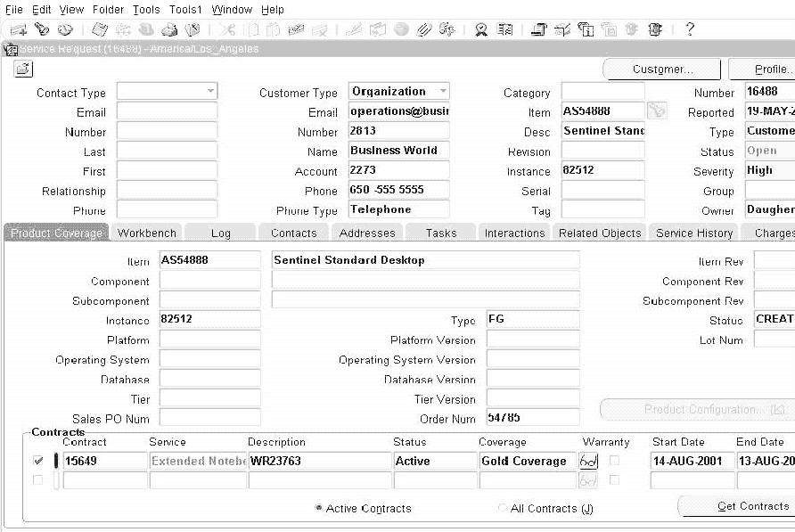The height and width of the screenshot is (532, 795).
Task: Switch to the Contacts tab
Action: click(294, 233)
